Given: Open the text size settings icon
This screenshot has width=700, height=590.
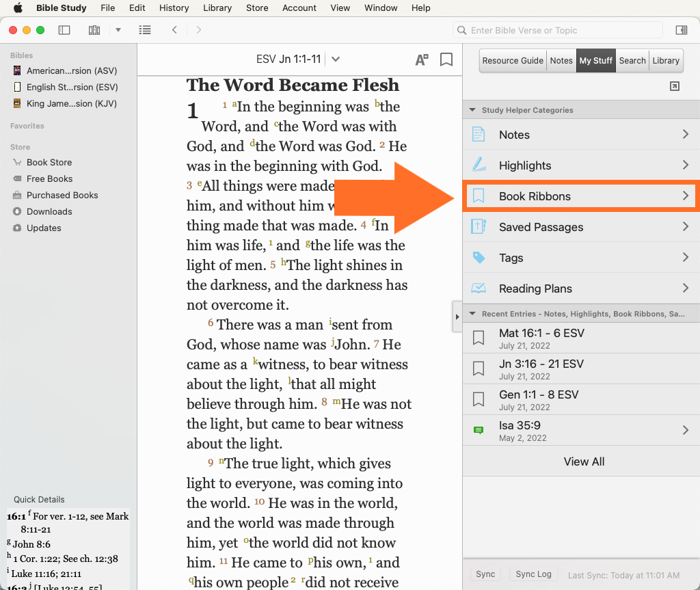Looking at the screenshot, I should pos(422,59).
